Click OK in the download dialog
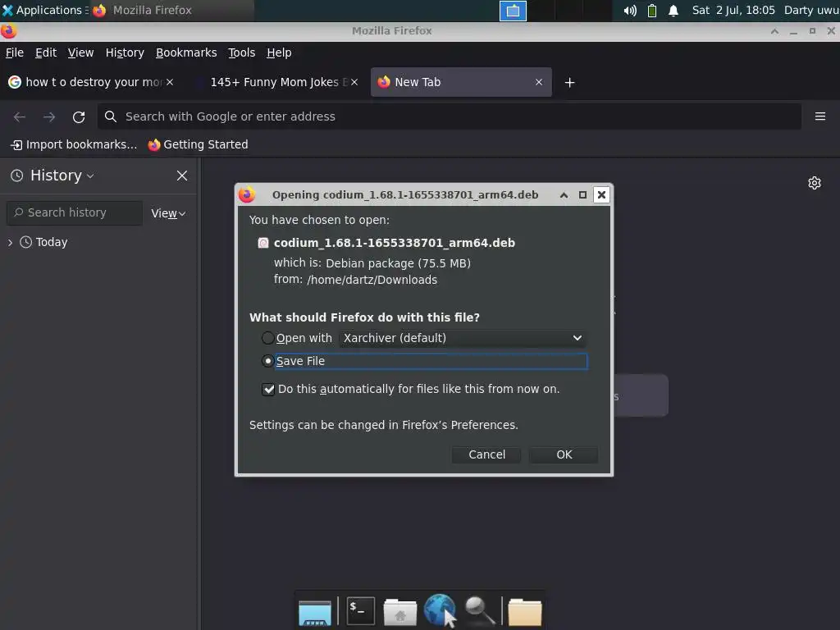840x630 pixels. point(564,454)
